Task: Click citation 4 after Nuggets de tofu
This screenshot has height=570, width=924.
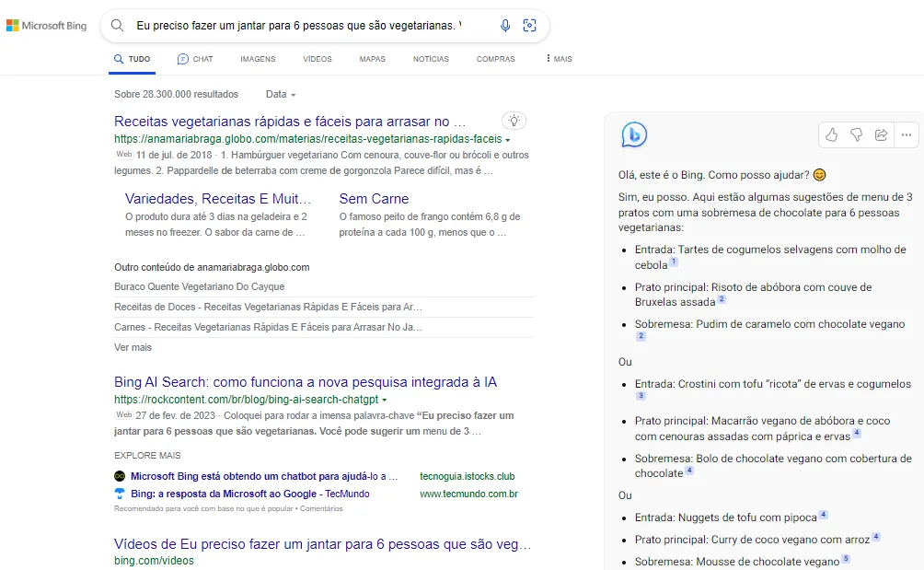Action: [x=824, y=515]
